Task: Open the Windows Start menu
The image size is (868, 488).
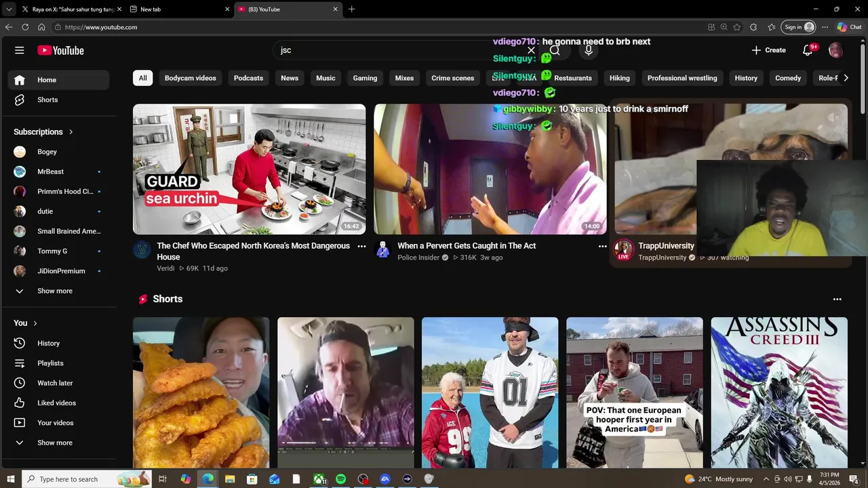Action: tap(11, 479)
